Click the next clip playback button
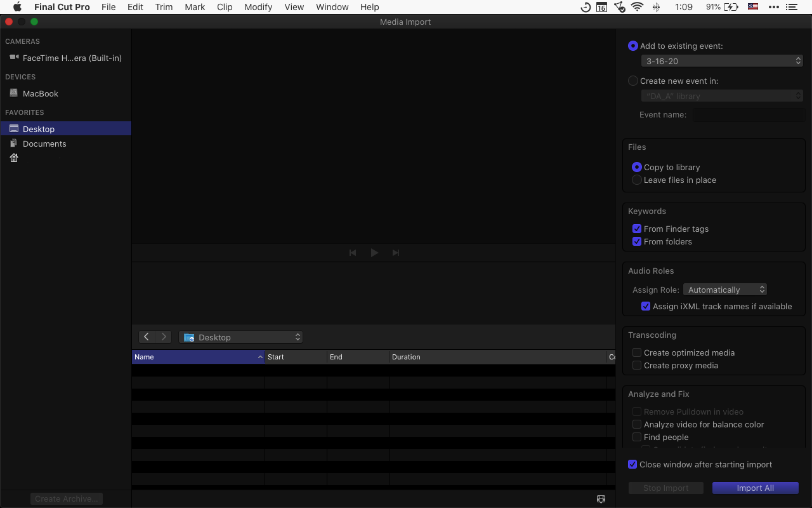Screen dimensions: 812x508 [396, 253]
